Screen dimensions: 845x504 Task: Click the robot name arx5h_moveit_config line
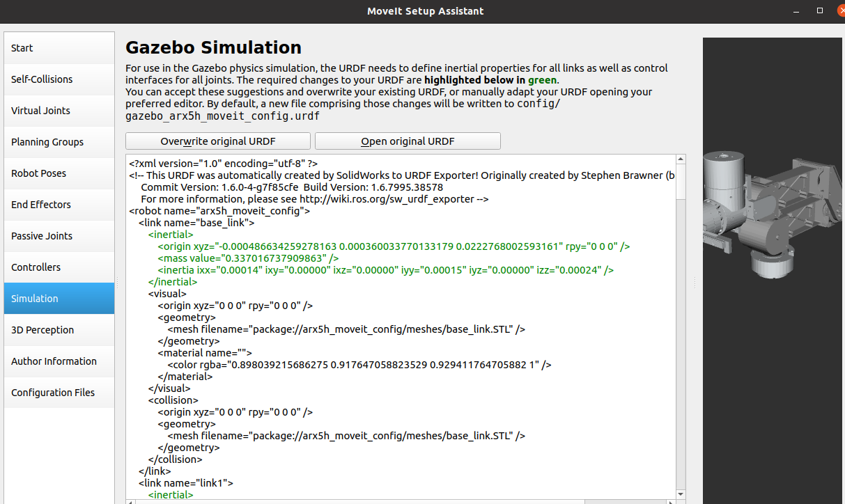click(219, 211)
